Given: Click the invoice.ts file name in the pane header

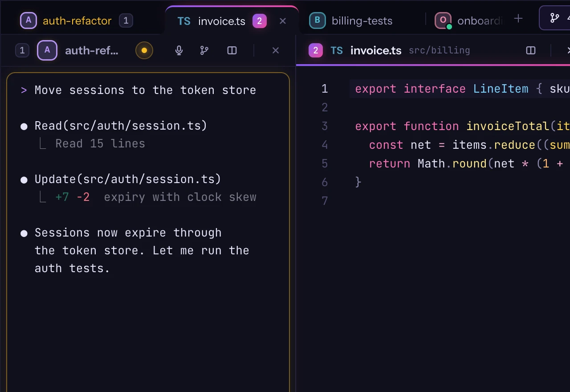Looking at the screenshot, I should coord(376,50).
